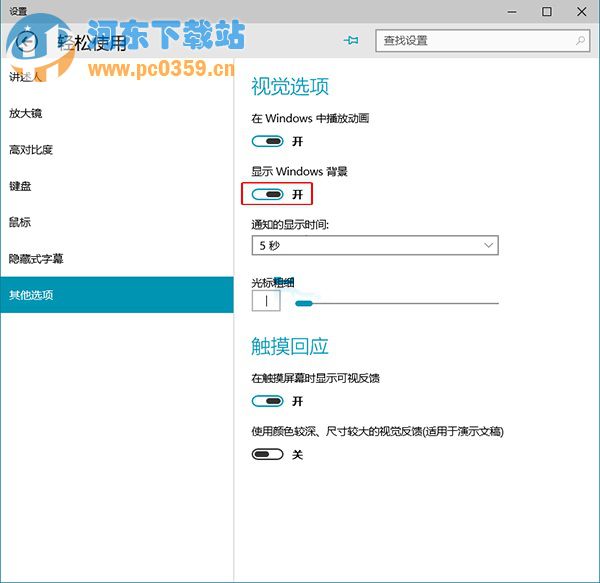
Task: Pin the settings page with pushpin icon
Action: (351, 40)
